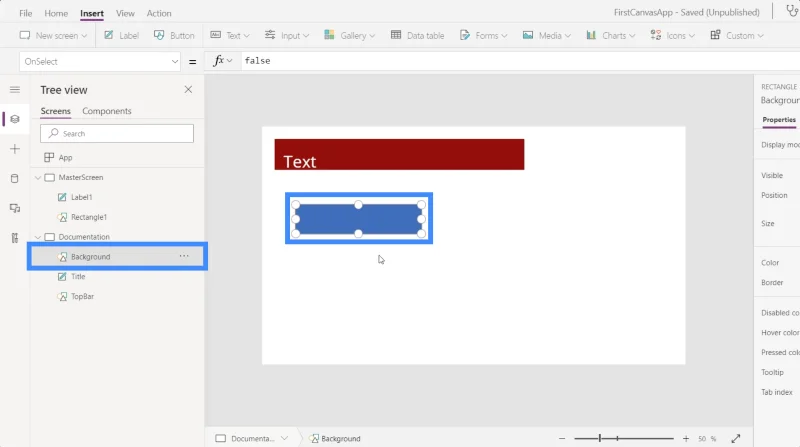The height and width of the screenshot is (447, 800).
Task: Click the Insert plus icon in sidebar
Action: tap(15, 149)
